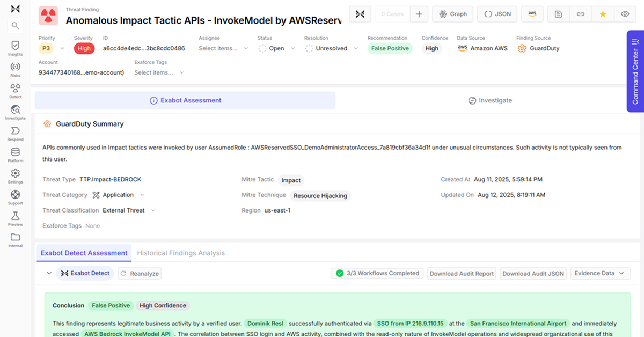Switch to the Investigate tab

(489, 100)
